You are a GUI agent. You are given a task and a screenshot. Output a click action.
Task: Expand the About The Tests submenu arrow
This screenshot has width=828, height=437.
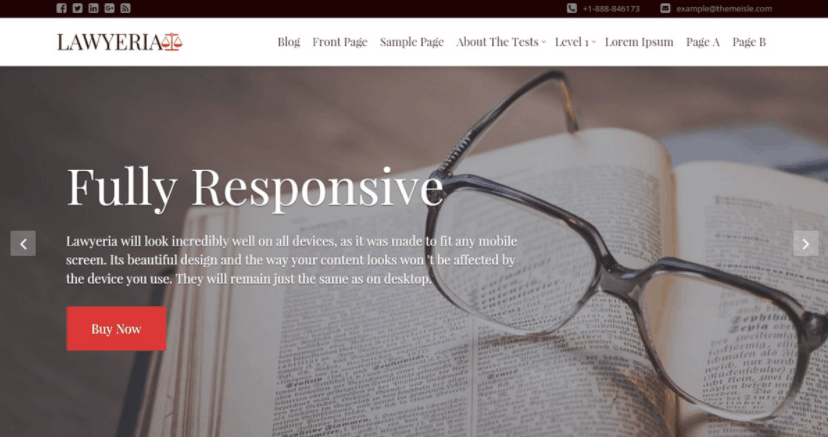tap(543, 42)
